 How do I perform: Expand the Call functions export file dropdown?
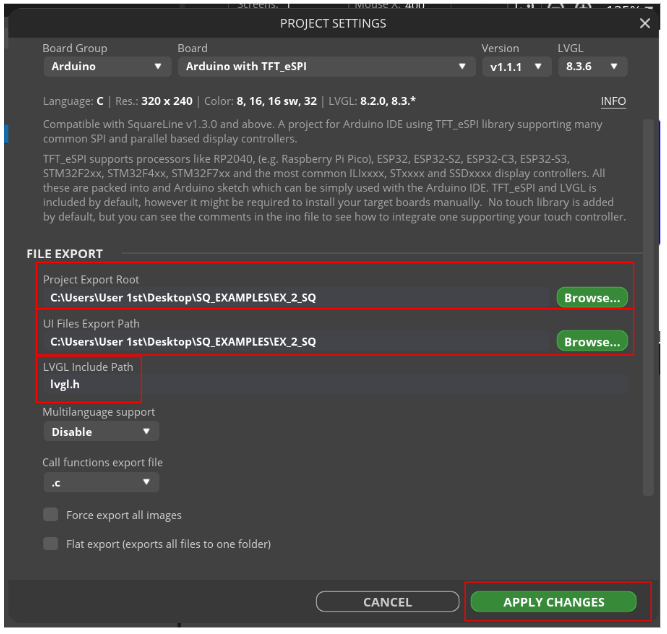(101, 482)
